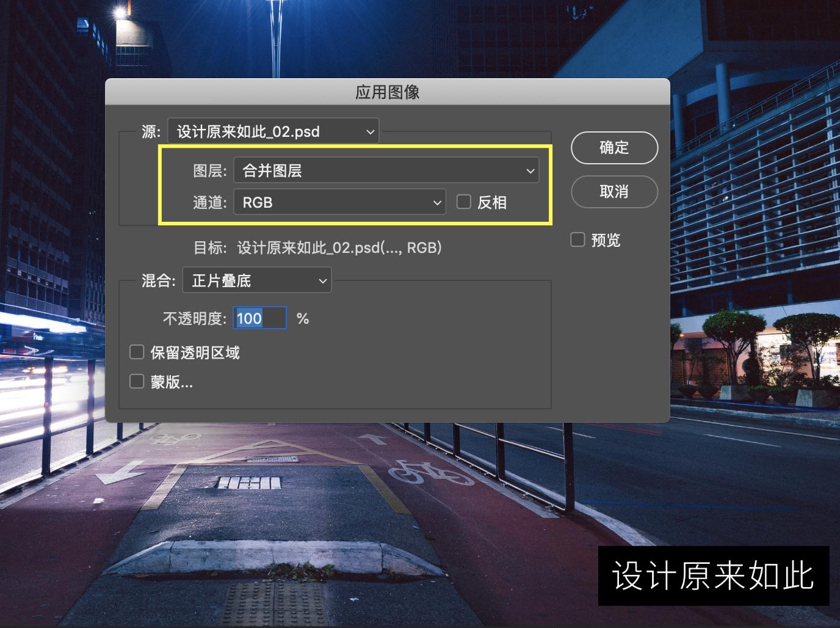Select 合并图层 in the layer combo box

coord(386,170)
